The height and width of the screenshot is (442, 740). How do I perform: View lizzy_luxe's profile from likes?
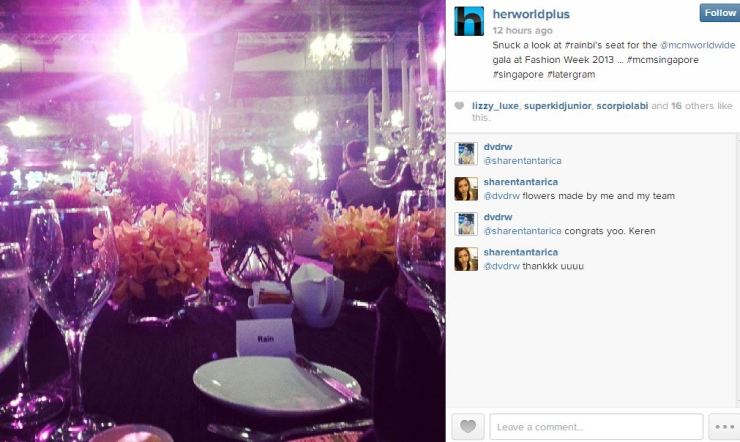click(495, 106)
